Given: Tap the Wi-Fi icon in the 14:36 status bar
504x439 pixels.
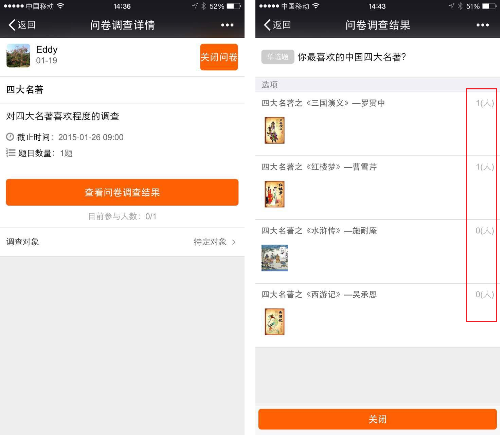Looking at the screenshot, I should tap(60, 6).
